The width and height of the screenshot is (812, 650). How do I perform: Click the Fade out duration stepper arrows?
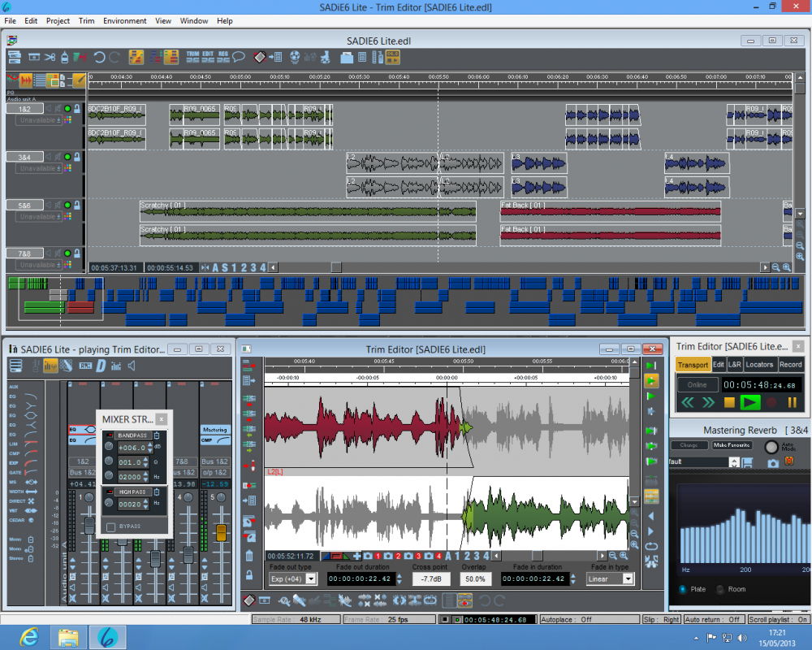click(399, 578)
